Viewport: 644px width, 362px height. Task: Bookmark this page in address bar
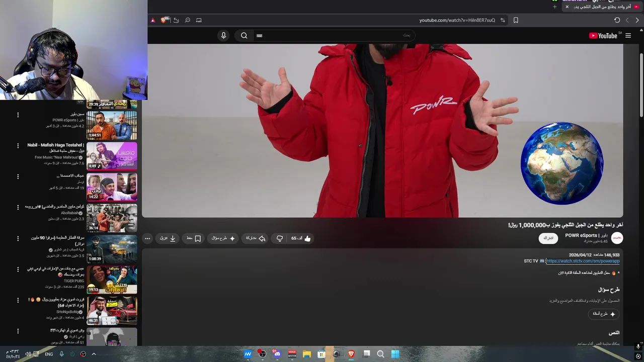516,20
